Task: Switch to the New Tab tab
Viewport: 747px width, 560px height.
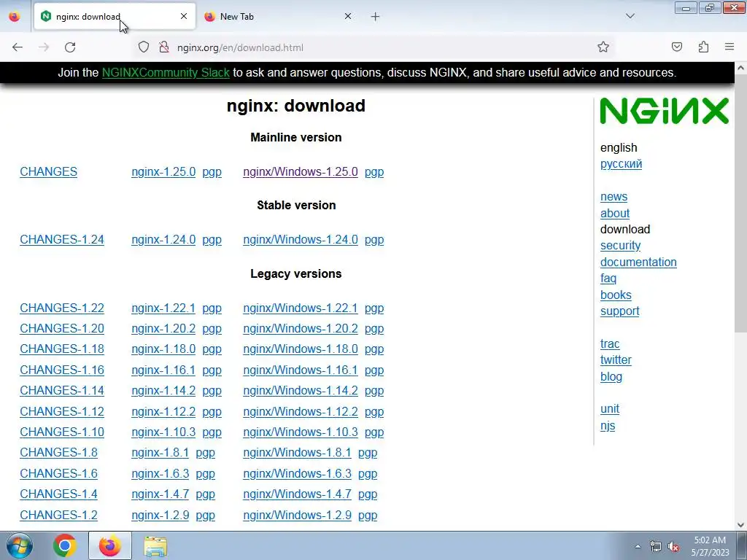Action: pyautogui.click(x=279, y=17)
